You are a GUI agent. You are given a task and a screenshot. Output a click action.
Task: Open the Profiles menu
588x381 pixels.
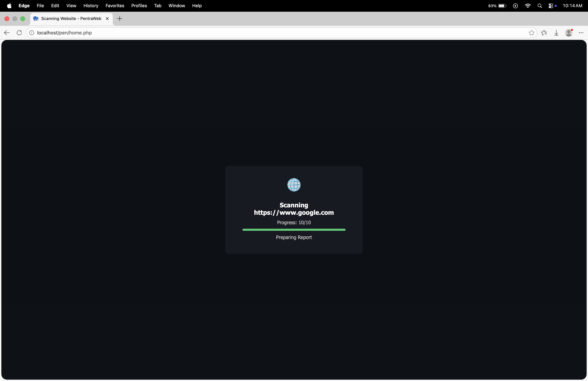pyautogui.click(x=139, y=6)
